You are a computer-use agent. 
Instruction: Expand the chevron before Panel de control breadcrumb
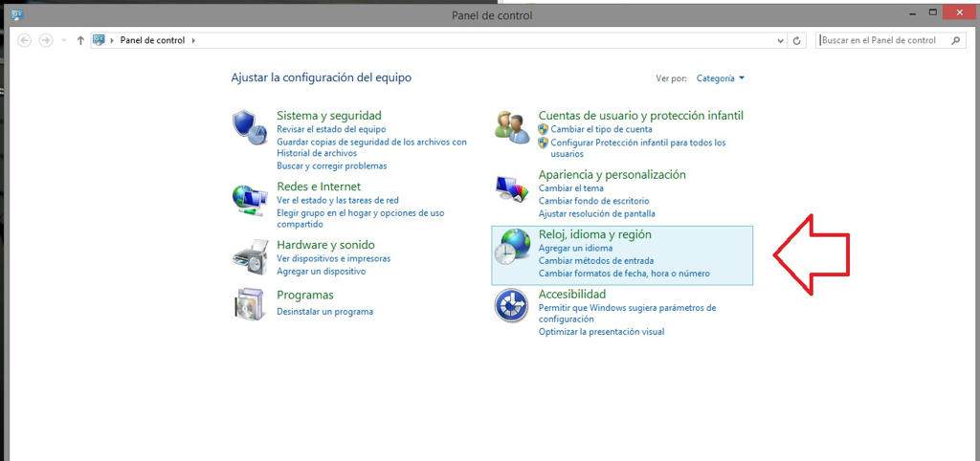tap(113, 40)
